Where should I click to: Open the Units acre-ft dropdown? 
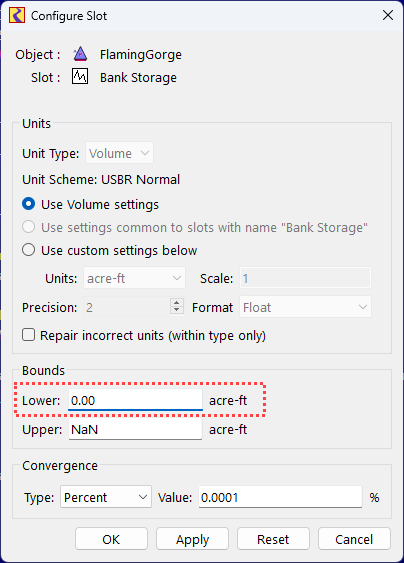(134, 278)
